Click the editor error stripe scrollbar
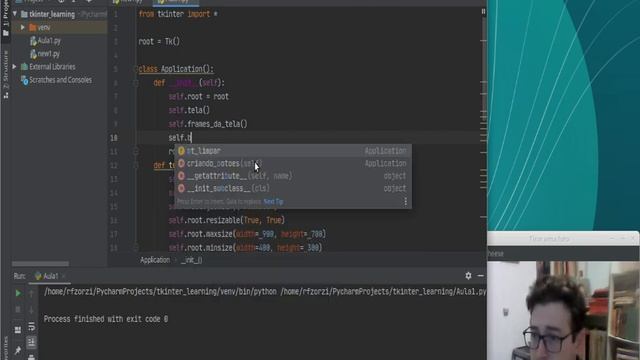The height and width of the screenshot is (360, 640). pos(483,131)
